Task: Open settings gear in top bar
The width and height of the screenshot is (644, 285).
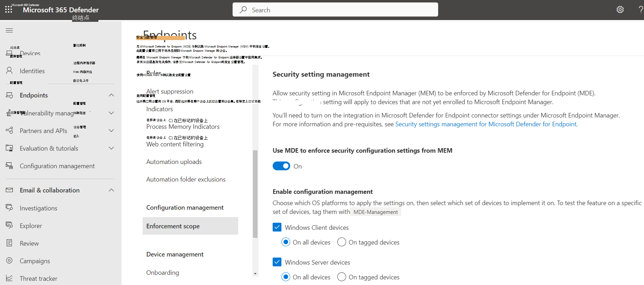Action: (x=620, y=9)
